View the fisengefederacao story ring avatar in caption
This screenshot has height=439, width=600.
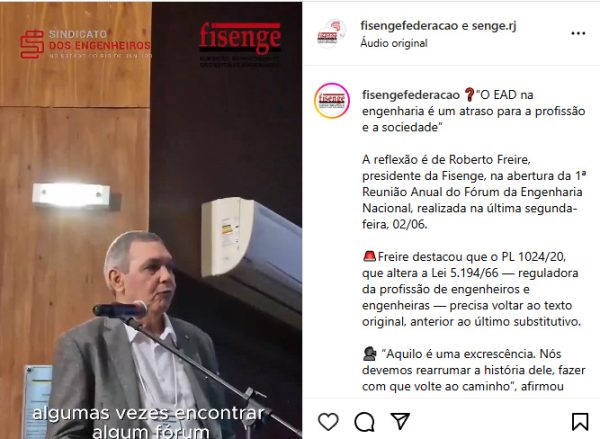[332, 101]
